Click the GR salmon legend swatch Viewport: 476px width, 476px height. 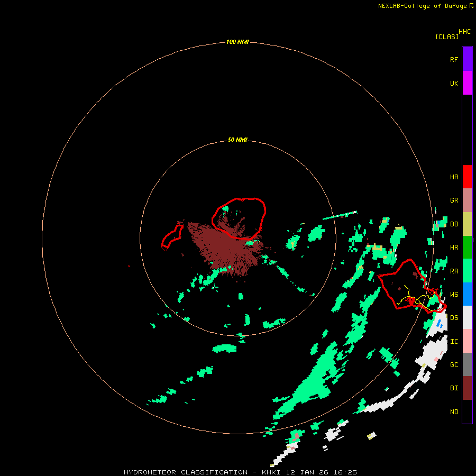(x=467, y=200)
